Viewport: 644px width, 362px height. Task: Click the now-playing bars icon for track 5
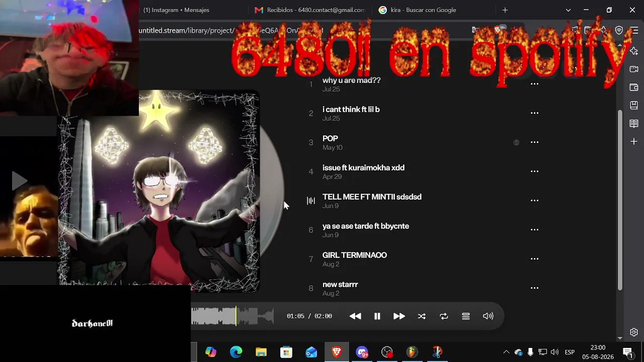coord(311,201)
